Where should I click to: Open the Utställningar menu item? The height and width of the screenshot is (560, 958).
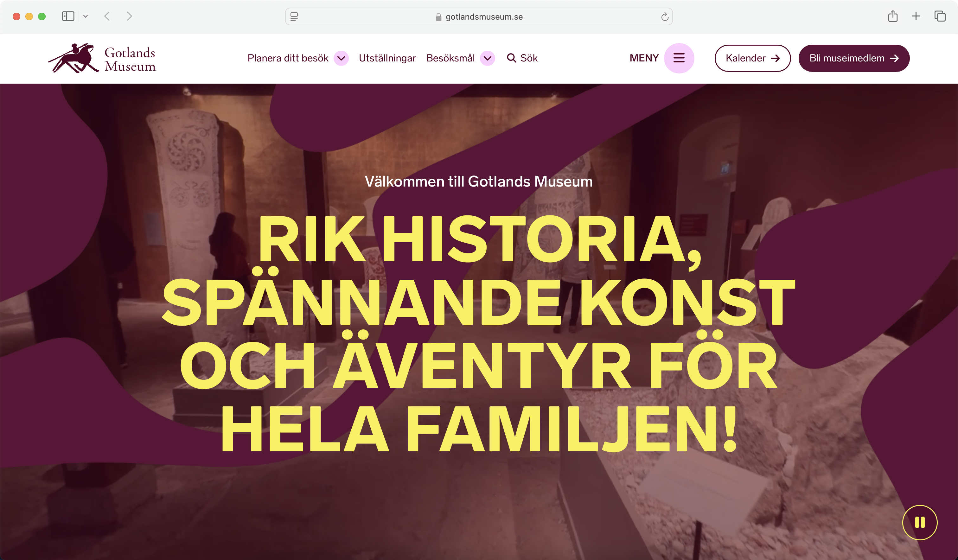387,58
